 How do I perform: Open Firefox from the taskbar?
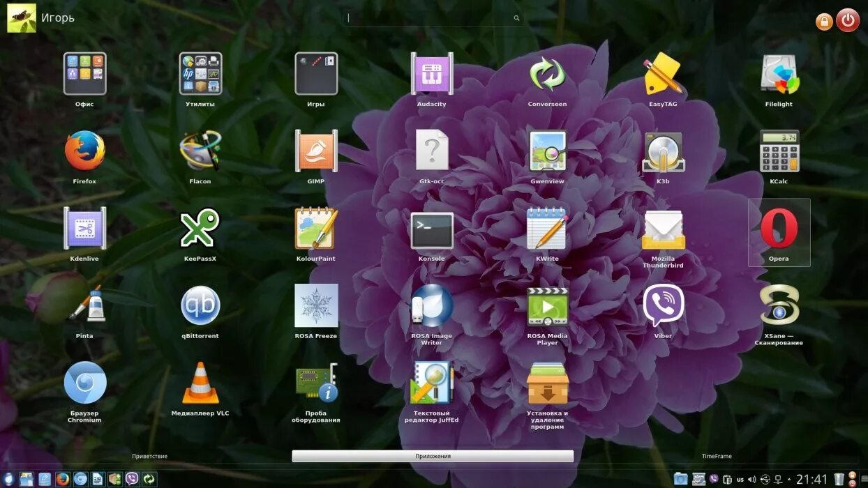pyautogui.click(x=63, y=479)
